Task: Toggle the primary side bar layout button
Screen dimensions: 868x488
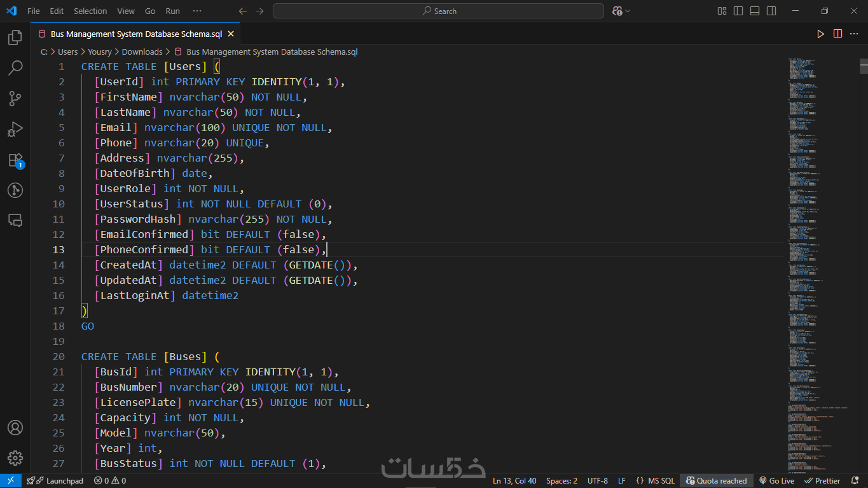Action: 738,11
